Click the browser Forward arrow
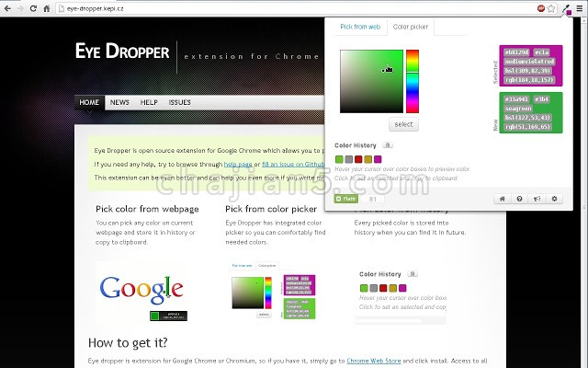588x368 pixels. tap(20, 8)
